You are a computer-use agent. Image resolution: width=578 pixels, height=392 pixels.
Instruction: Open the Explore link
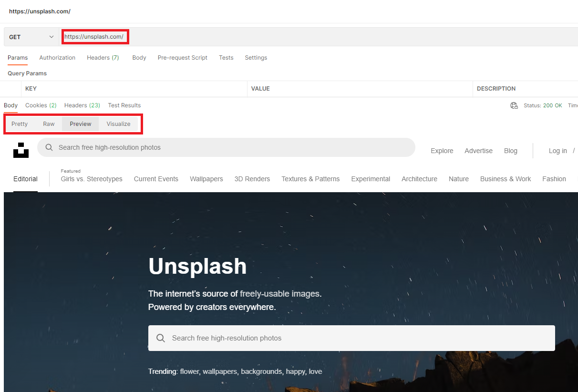tap(442, 151)
